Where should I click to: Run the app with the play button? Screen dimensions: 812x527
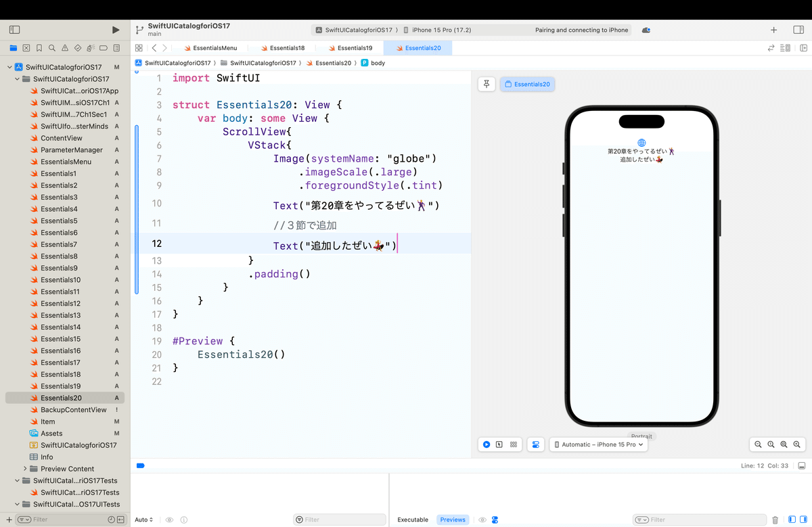pos(116,30)
